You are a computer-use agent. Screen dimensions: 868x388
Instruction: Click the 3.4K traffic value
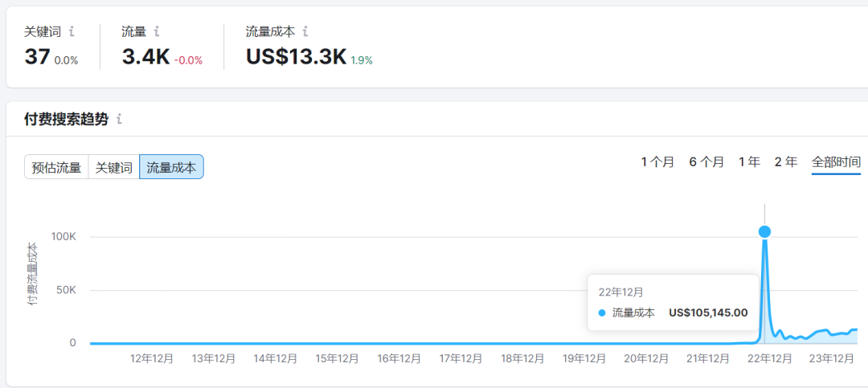tap(145, 57)
